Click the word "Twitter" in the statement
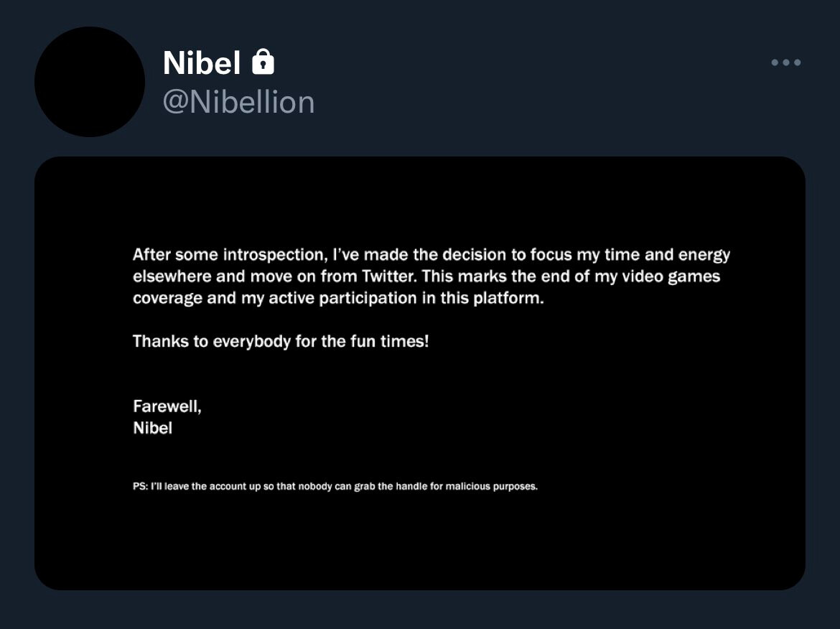Viewport: 840px width, 629px height. click(408, 276)
